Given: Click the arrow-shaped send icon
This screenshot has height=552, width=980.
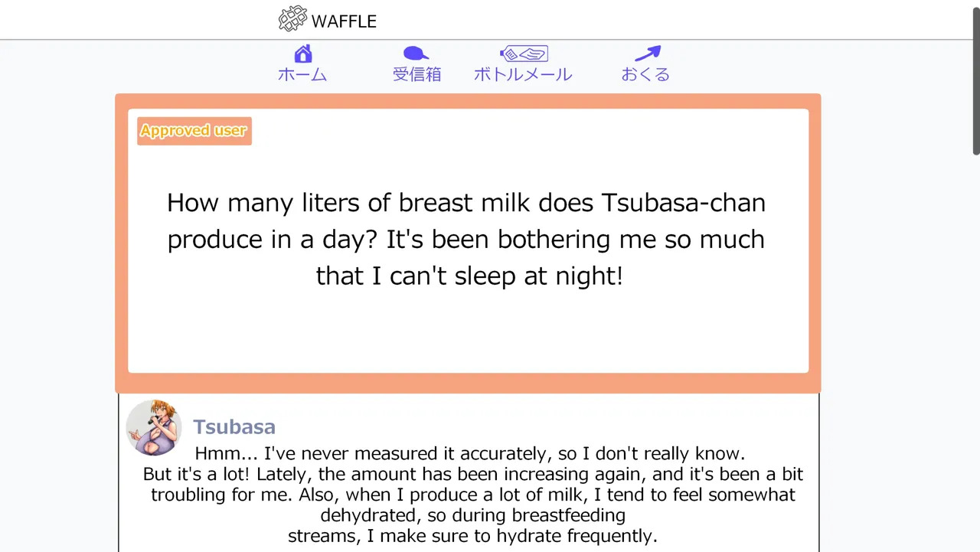Looking at the screenshot, I should pyautogui.click(x=647, y=54).
